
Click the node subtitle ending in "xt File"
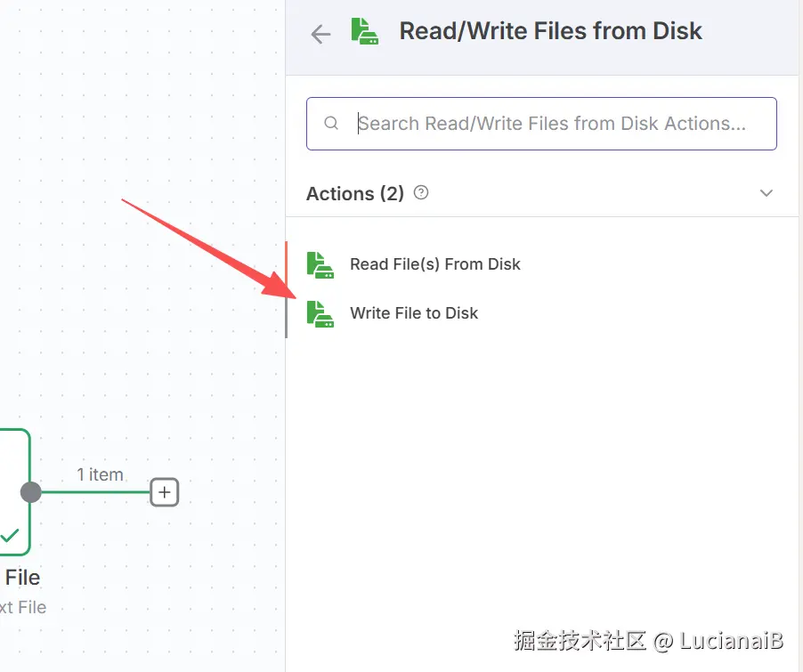click(x=23, y=608)
